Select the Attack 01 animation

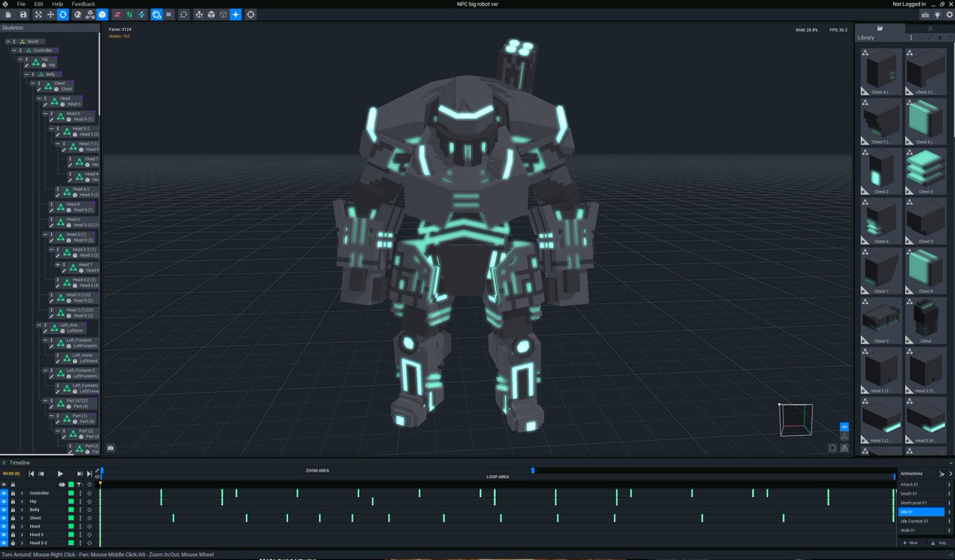coord(921,484)
